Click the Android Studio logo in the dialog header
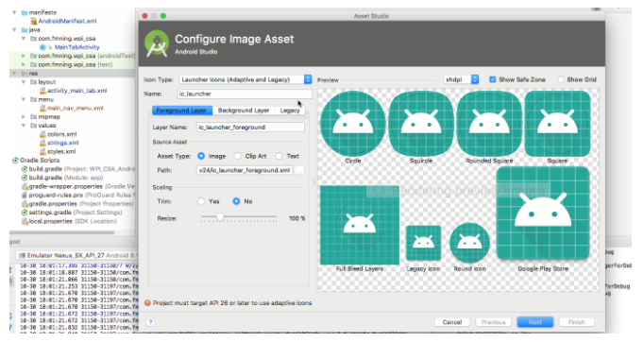 [157, 43]
